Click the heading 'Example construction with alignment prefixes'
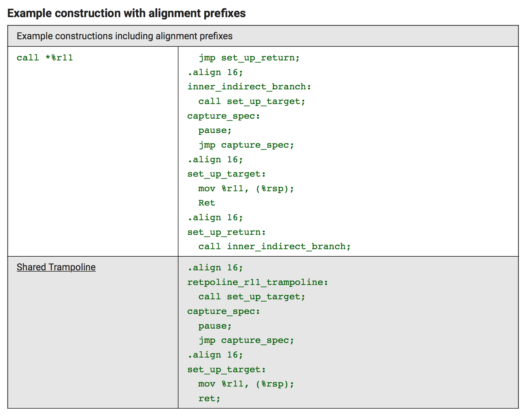 click(126, 13)
